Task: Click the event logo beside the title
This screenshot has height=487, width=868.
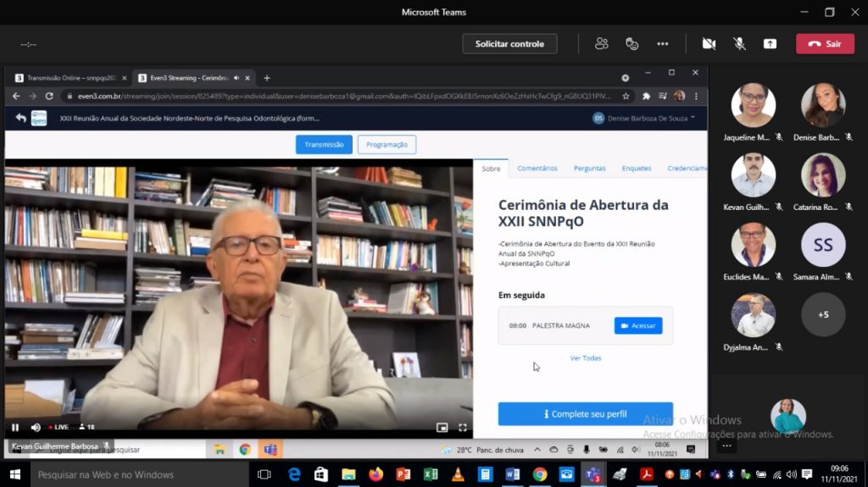Action: tap(39, 118)
